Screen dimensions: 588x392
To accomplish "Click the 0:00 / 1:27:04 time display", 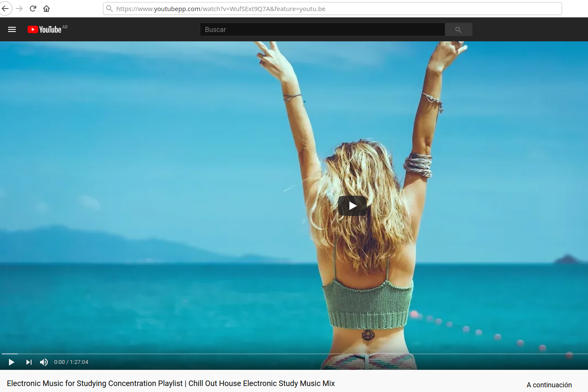I will 71,362.
